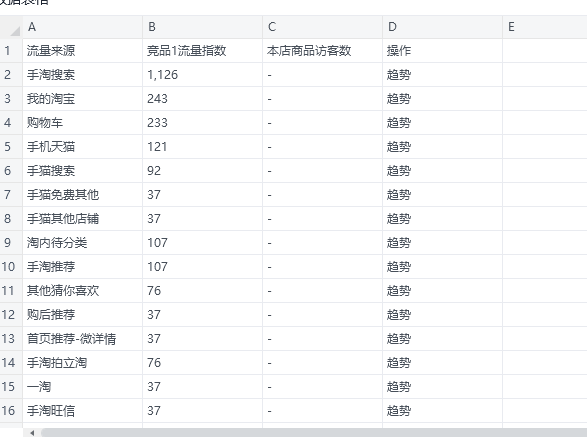
Task: Select the 本店商品访客数 header cell
Action: coord(323,51)
